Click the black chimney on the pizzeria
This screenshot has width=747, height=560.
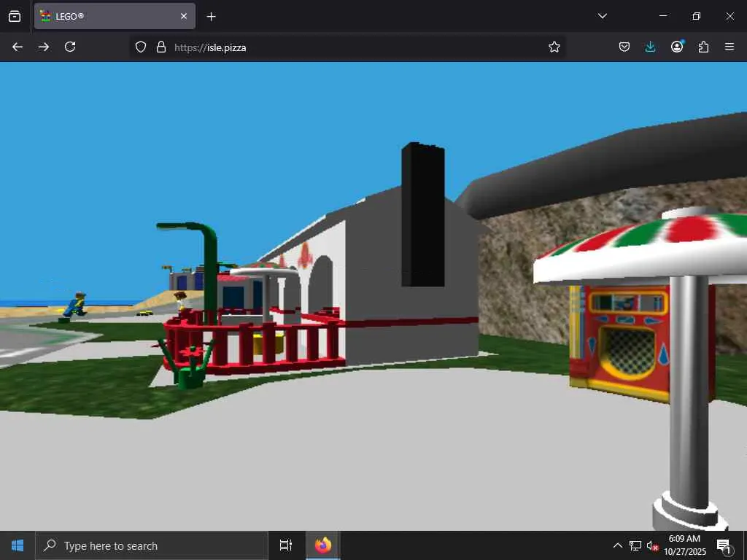coord(423,215)
